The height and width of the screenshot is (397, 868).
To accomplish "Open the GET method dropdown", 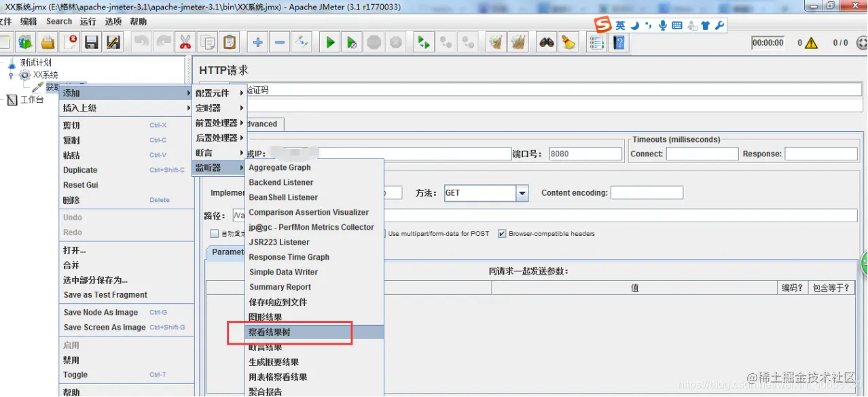I will click(522, 193).
